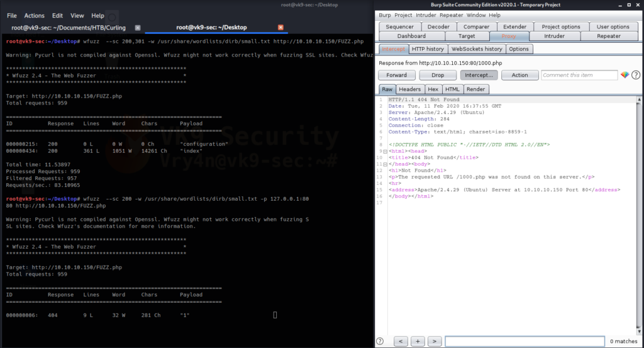Screen dimensions: 644x348
Task: Open the HTTP history sub-tab
Action: pos(428,49)
